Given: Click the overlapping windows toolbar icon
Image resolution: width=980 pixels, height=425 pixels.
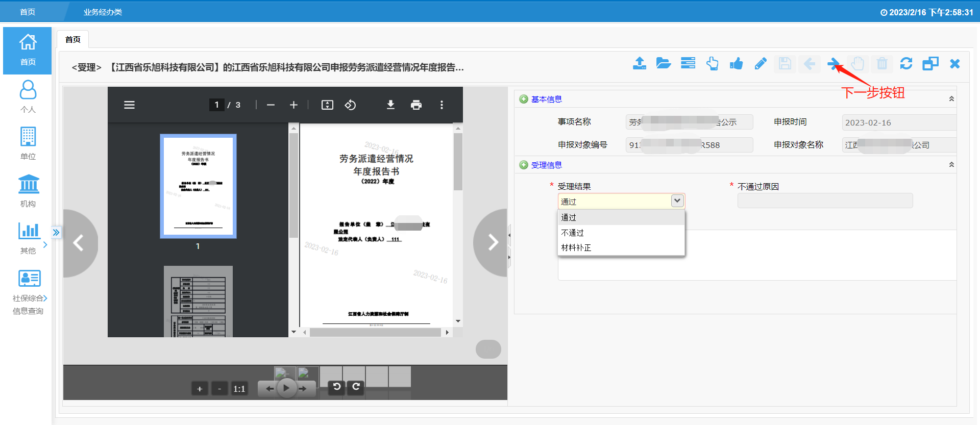Looking at the screenshot, I should tap(930, 63).
